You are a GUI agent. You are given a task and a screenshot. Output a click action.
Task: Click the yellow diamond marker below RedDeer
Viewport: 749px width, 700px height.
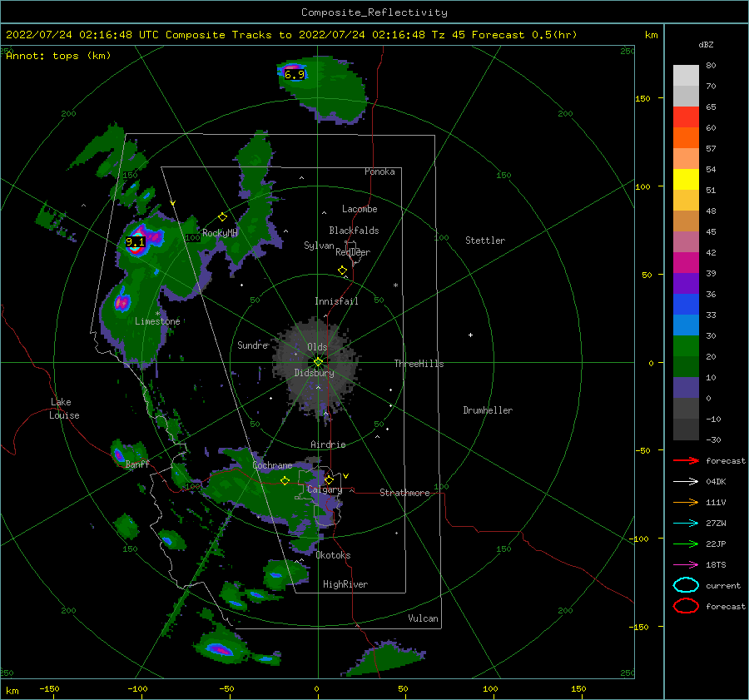click(x=343, y=271)
